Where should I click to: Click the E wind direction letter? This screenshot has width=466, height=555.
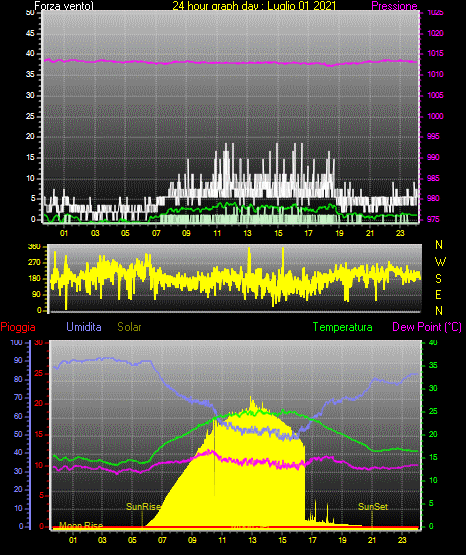(x=438, y=294)
